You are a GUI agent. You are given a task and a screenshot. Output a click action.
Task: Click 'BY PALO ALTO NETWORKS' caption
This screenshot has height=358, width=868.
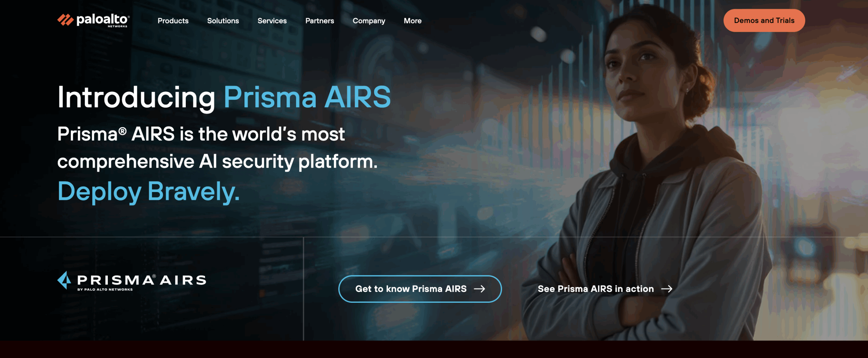105,290
